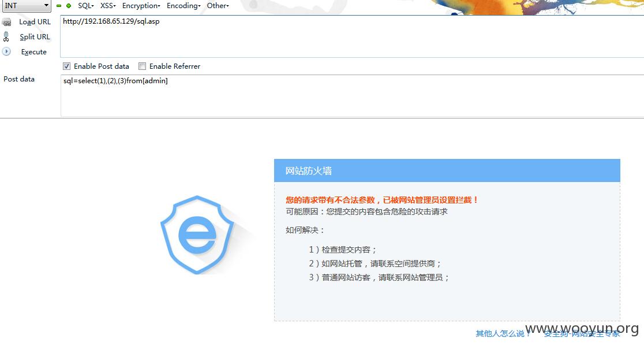Open the XSS menu
Viewport: 644px width, 345px height.
point(108,6)
